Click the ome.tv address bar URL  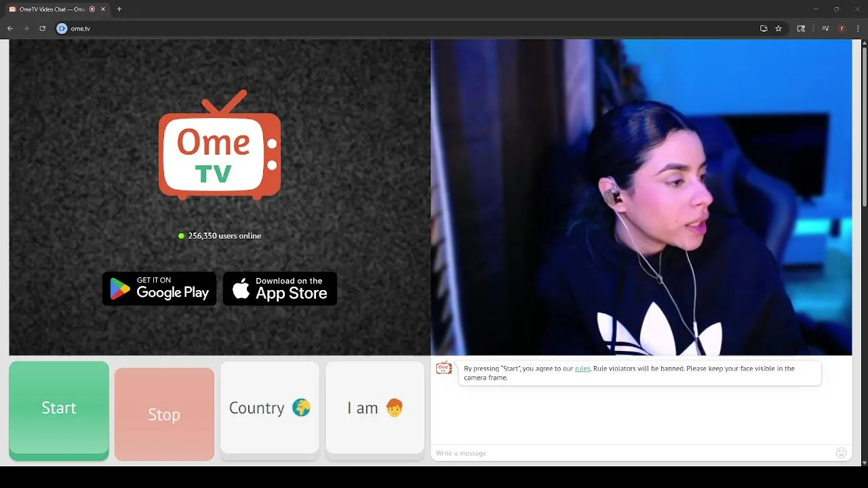(x=80, y=28)
